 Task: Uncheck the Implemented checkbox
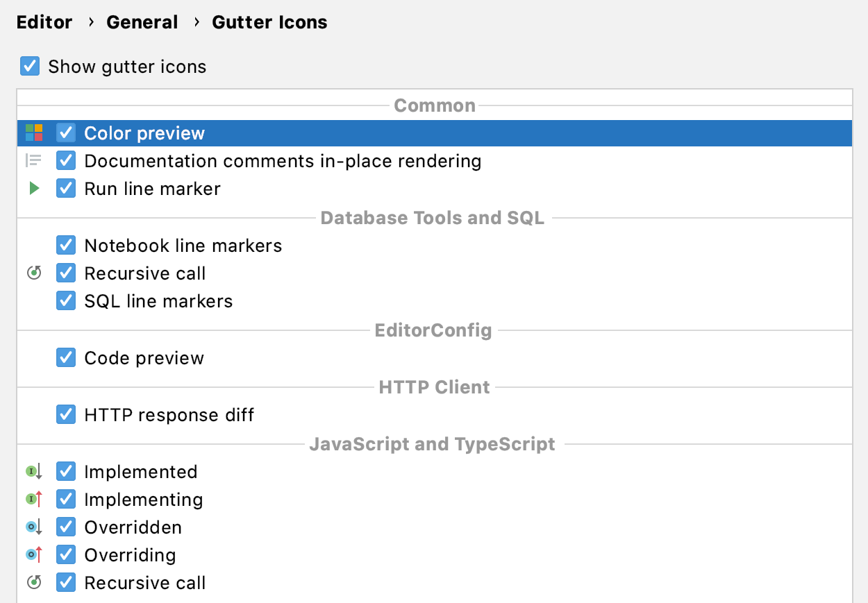point(66,471)
